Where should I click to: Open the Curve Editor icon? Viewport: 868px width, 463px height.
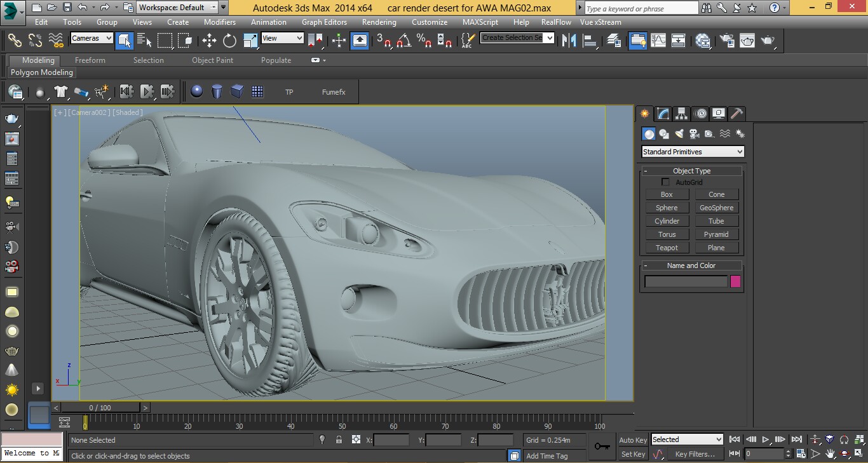point(658,40)
